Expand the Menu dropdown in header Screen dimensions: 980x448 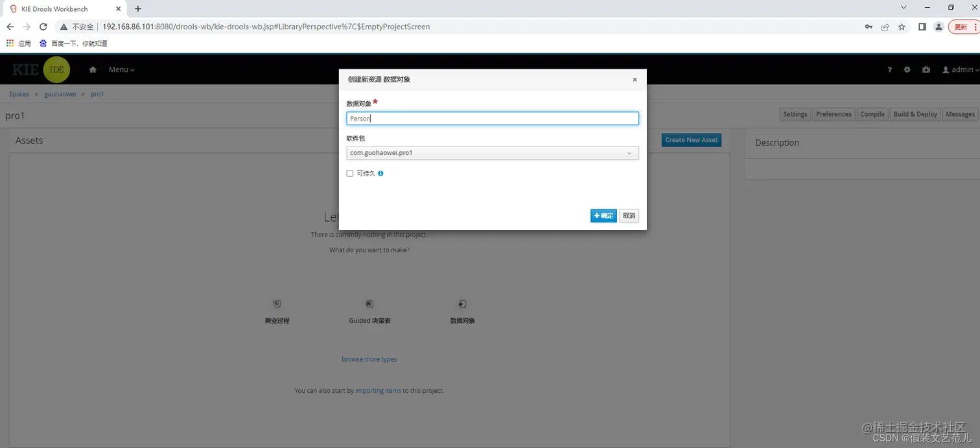[x=122, y=69]
